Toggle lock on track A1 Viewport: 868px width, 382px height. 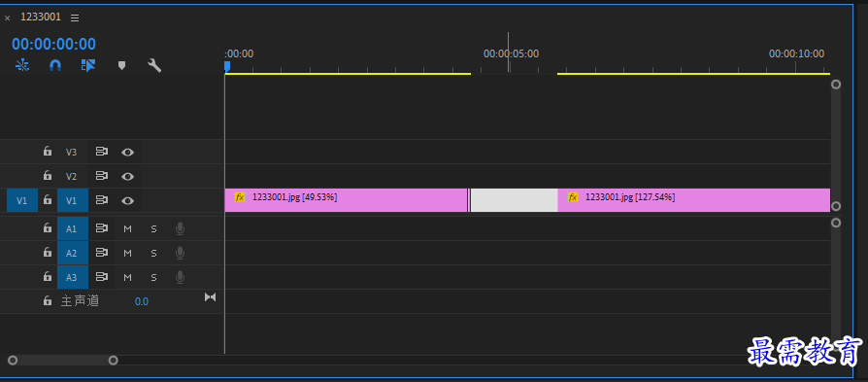coord(48,227)
